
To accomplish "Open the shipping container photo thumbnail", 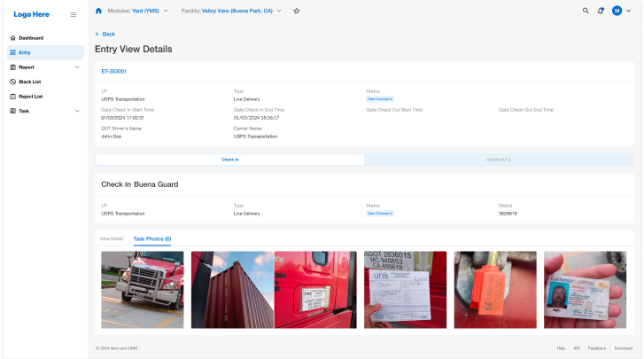I will pyautogui.click(x=232, y=290).
